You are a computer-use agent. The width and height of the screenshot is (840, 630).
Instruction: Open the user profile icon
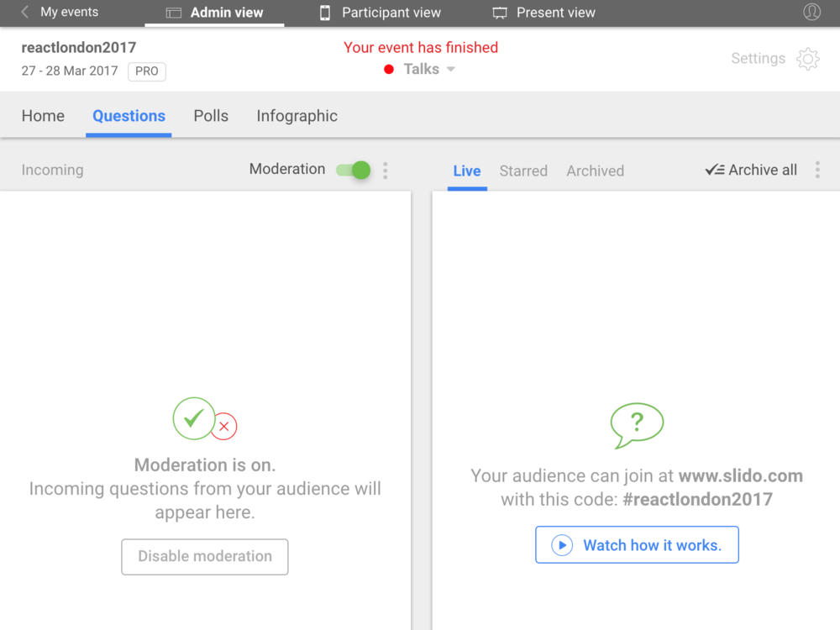tap(811, 13)
